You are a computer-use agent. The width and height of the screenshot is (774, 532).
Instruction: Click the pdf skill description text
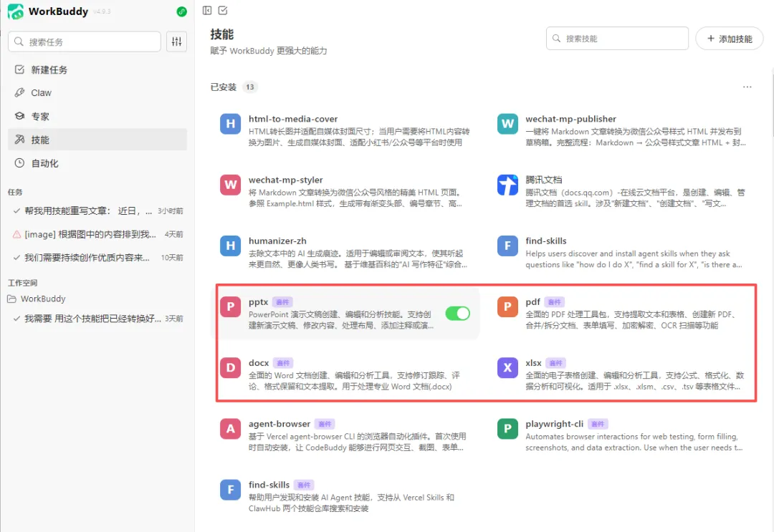point(632,319)
